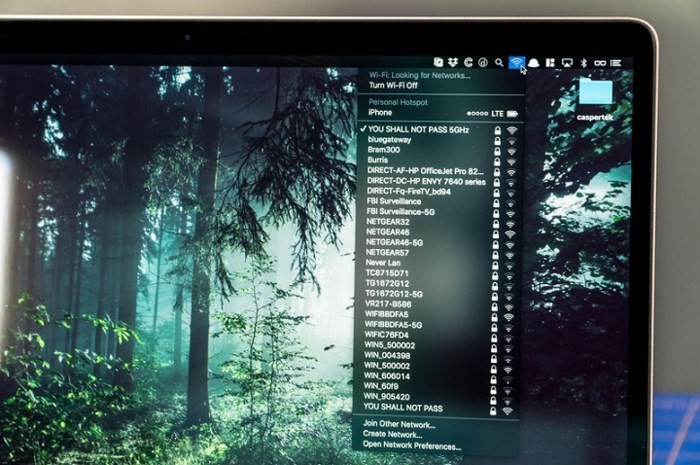700x465 pixels.
Task: Select checked YOU SHALL NOT PASS 5GHz network
Action: pos(418,130)
